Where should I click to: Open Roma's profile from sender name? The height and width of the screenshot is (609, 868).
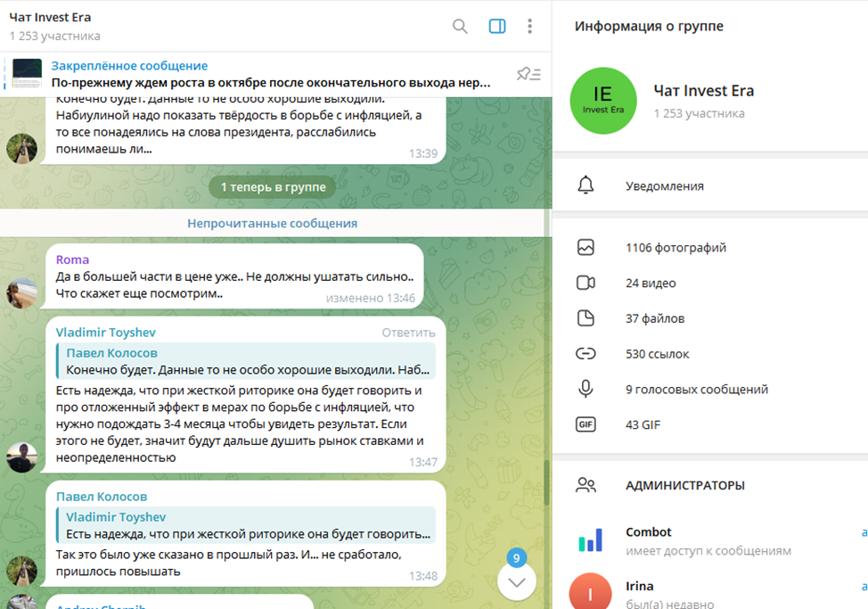[x=72, y=259]
